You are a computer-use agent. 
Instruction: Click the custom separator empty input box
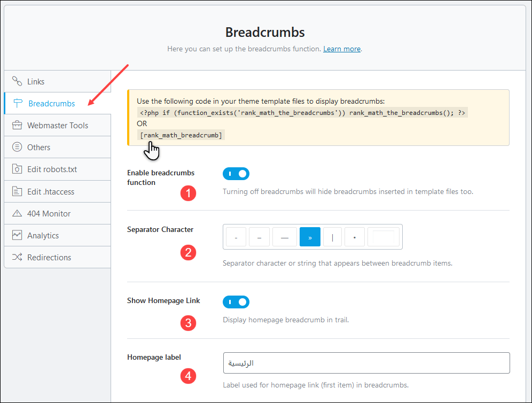[384, 237]
